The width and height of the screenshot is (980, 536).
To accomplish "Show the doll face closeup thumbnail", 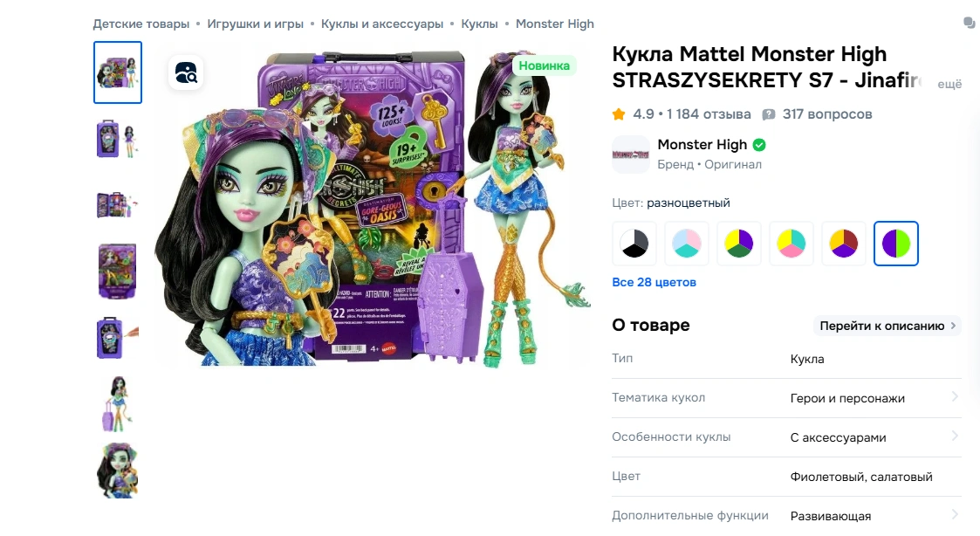I will 118,471.
